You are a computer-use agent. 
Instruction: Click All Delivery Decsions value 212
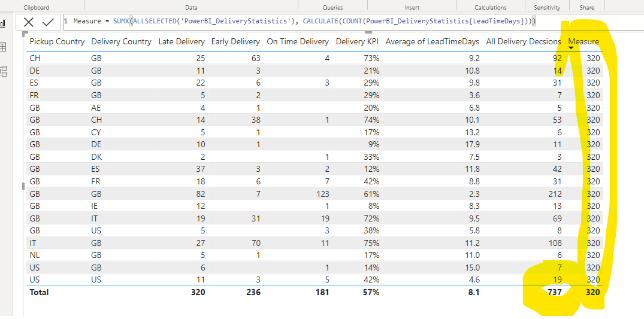(555, 193)
